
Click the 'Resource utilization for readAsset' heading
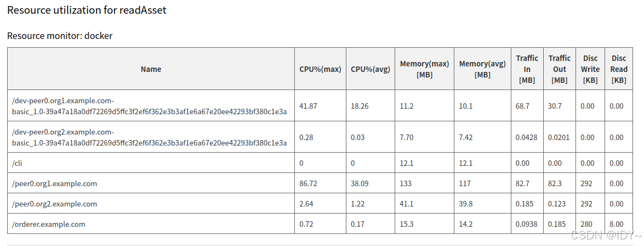(x=87, y=10)
